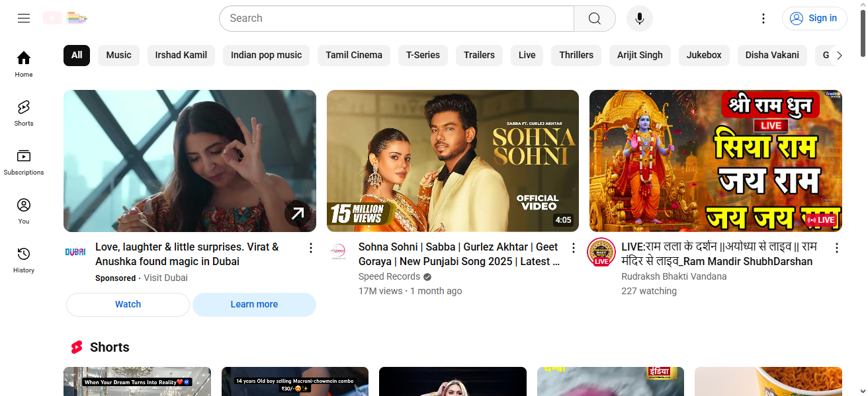This screenshot has width=868, height=396.
Task: Click Learn more on the Dubai ad
Action: click(254, 305)
